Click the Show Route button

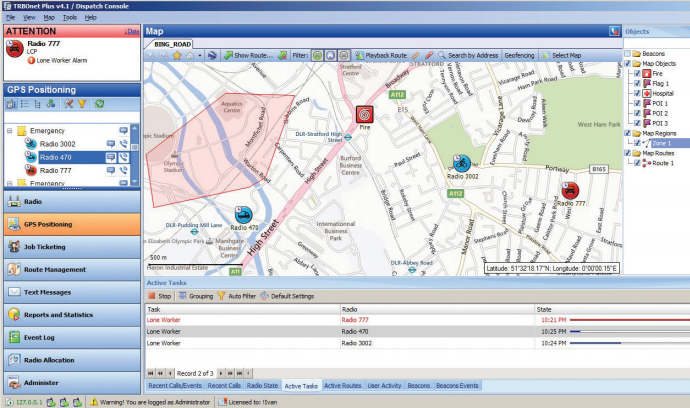pyautogui.click(x=248, y=55)
